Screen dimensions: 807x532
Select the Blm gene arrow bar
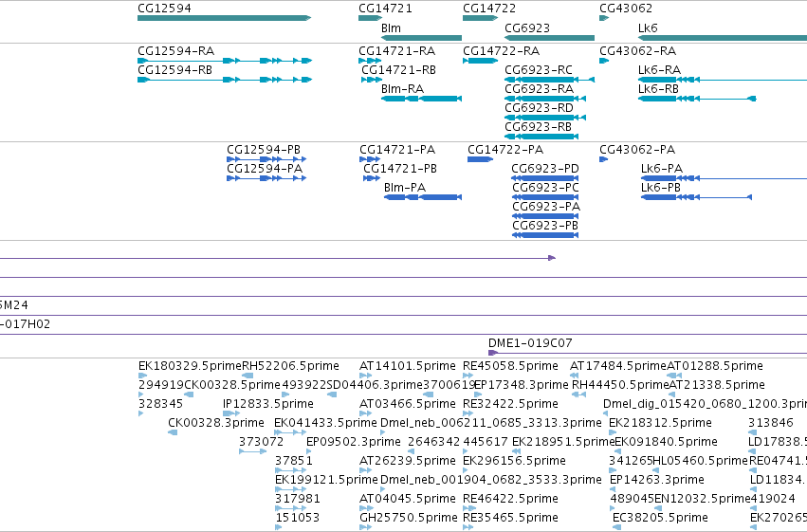421,38
